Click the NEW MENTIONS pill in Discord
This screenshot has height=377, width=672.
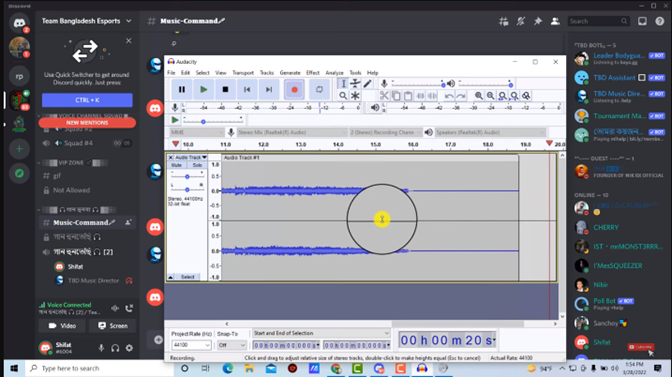(x=87, y=123)
